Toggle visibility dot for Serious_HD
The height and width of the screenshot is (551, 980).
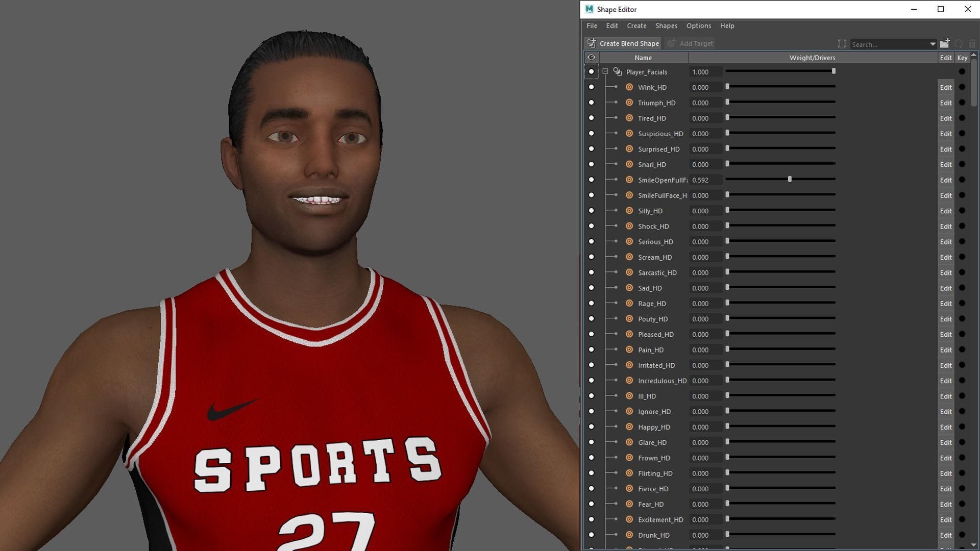[591, 241]
